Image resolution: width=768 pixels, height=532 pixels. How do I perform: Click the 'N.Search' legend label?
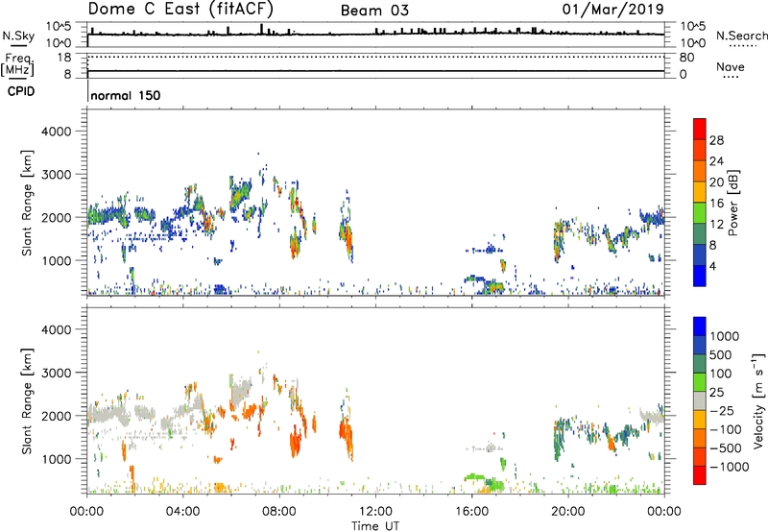742,36
